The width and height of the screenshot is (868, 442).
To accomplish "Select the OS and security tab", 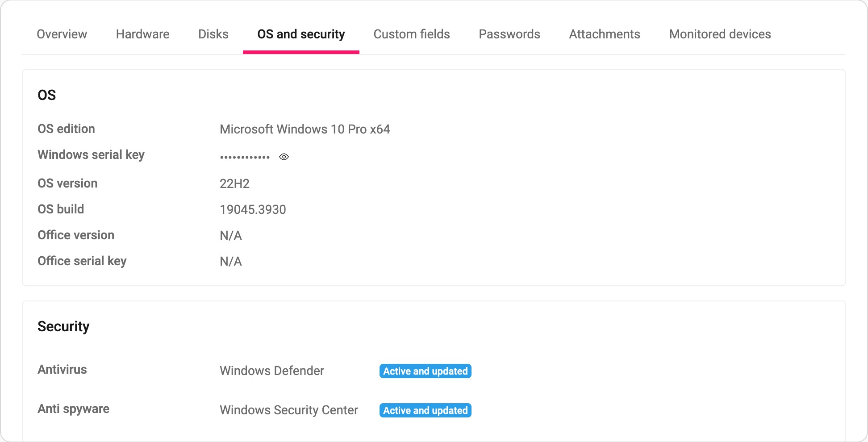I will [x=301, y=34].
